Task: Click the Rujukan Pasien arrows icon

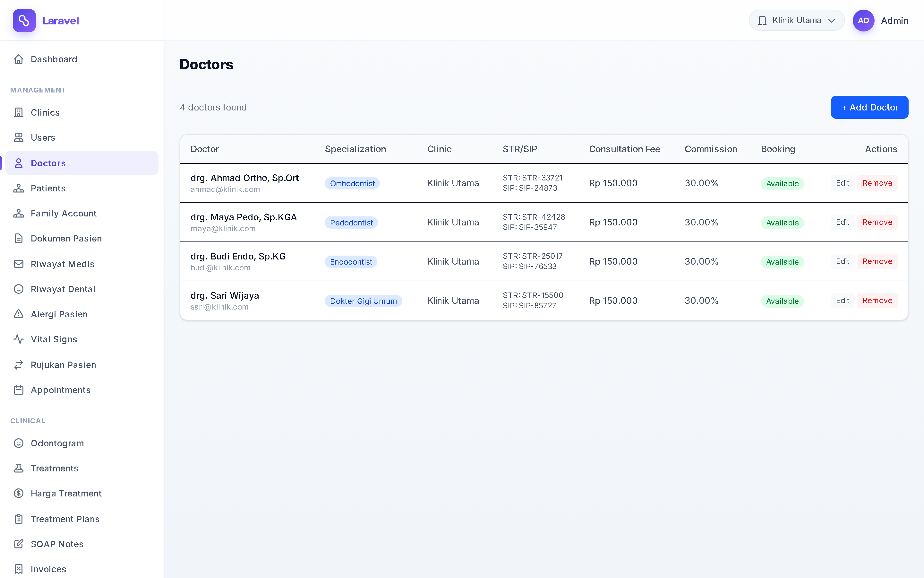Action: coord(19,365)
